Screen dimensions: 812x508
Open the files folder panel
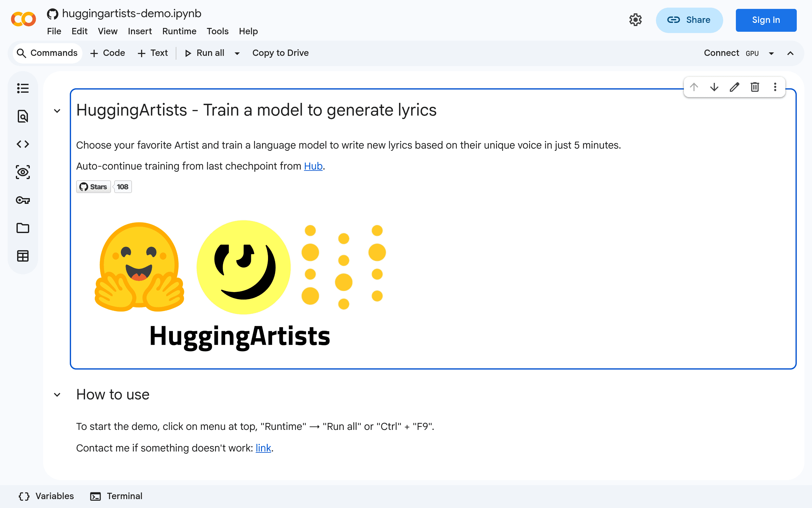[23, 228]
